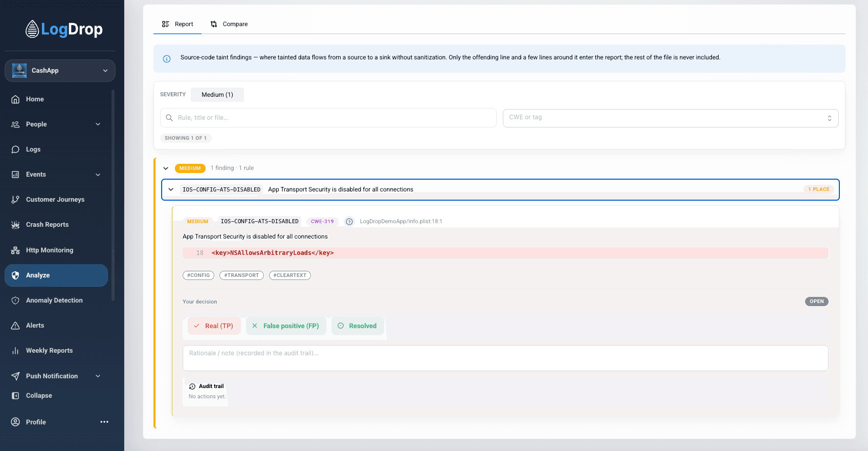This screenshot has width=868, height=451.
Task: Expand the People submenu
Action: [x=98, y=124]
